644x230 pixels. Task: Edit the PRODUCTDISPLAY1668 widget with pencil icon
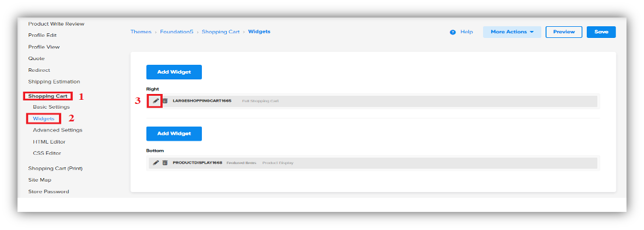[156, 163]
